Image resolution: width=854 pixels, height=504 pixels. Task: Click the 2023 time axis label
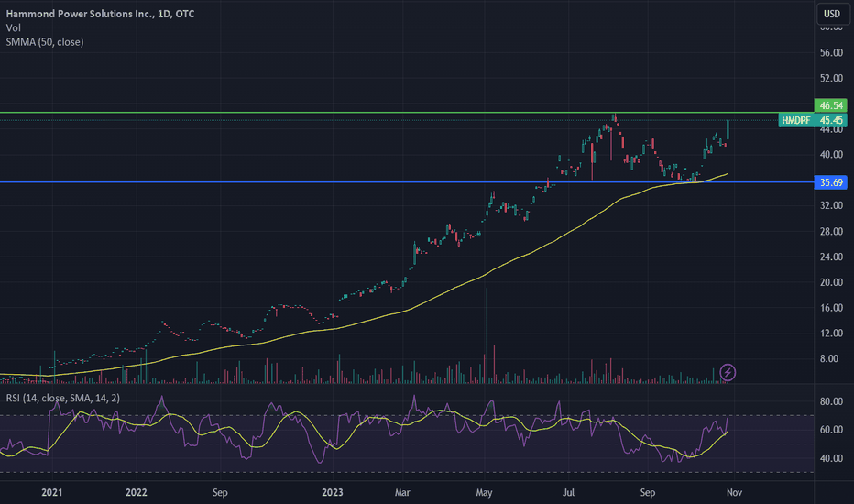tap(333, 493)
